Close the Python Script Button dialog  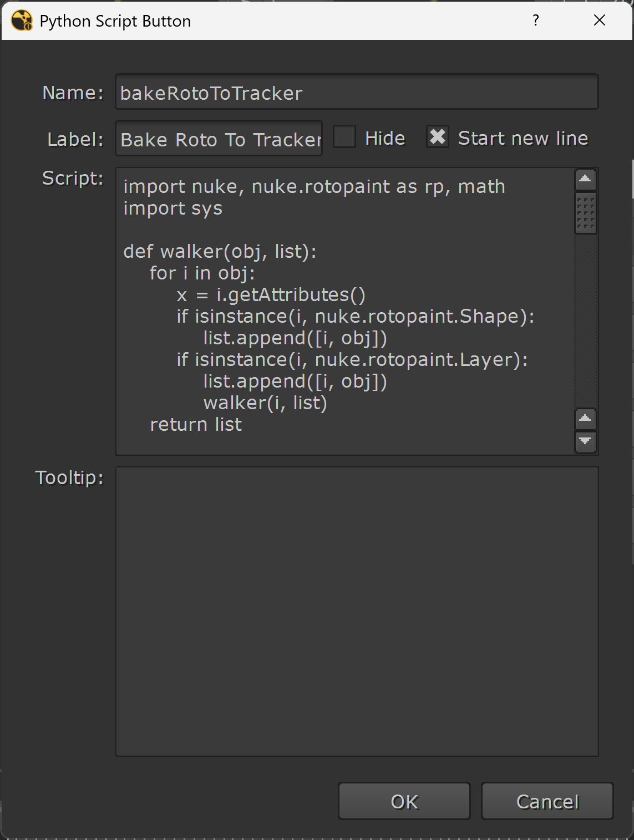(600, 21)
